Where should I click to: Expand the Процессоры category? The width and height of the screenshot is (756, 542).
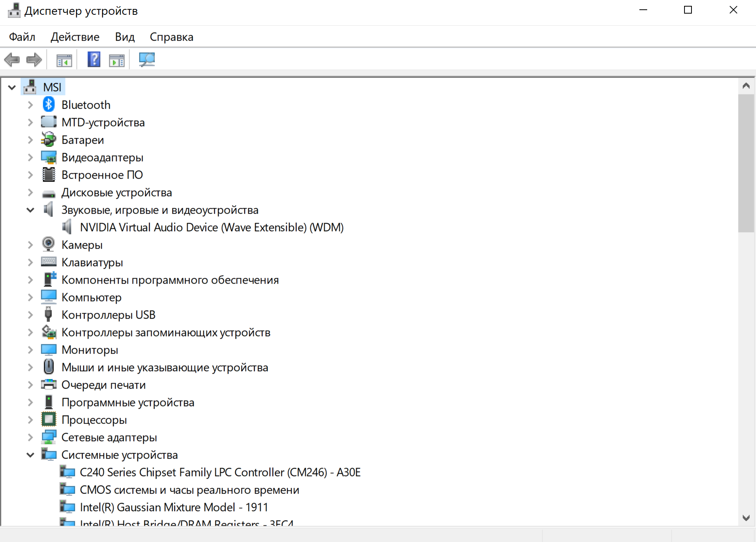click(x=31, y=420)
